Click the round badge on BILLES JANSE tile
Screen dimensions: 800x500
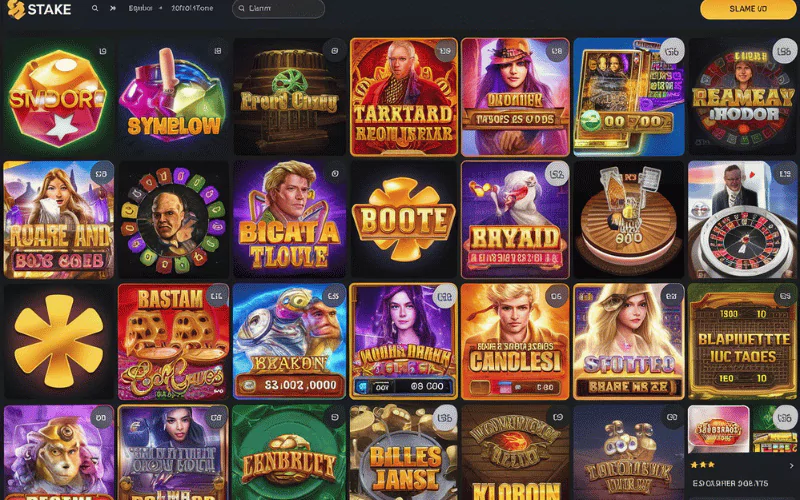click(444, 418)
